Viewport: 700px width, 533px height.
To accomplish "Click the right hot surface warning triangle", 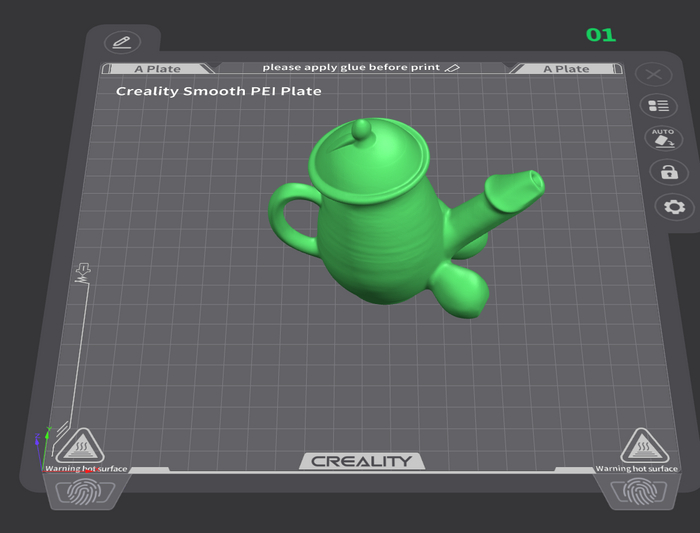I will point(638,445).
